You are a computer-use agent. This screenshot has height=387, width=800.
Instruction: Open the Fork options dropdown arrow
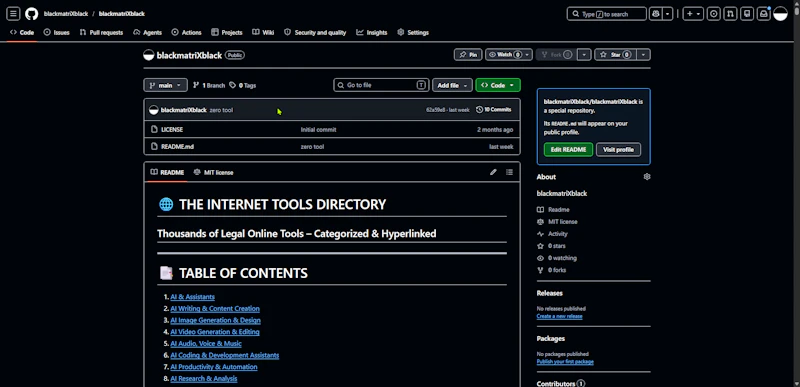(585, 55)
